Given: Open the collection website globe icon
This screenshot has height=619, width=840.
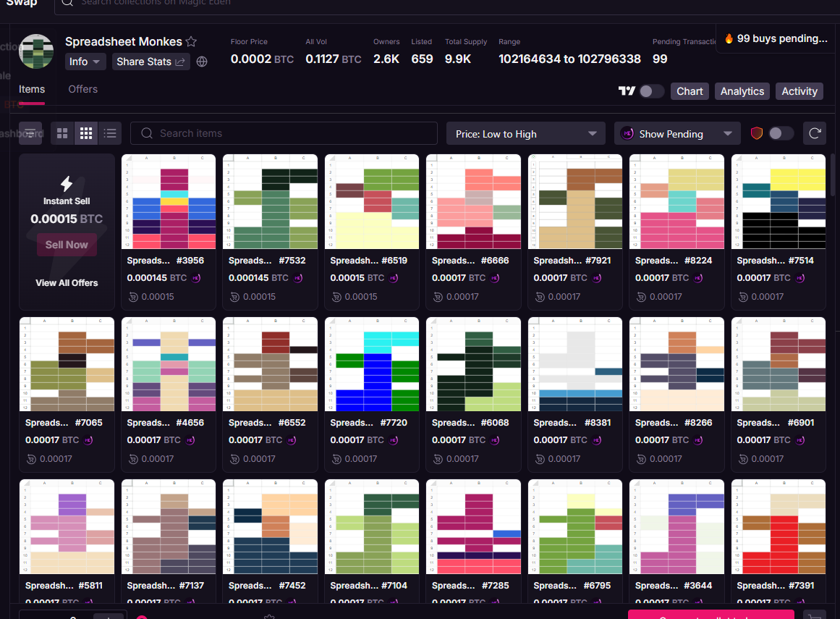Looking at the screenshot, I should click(x=202, y=62).
